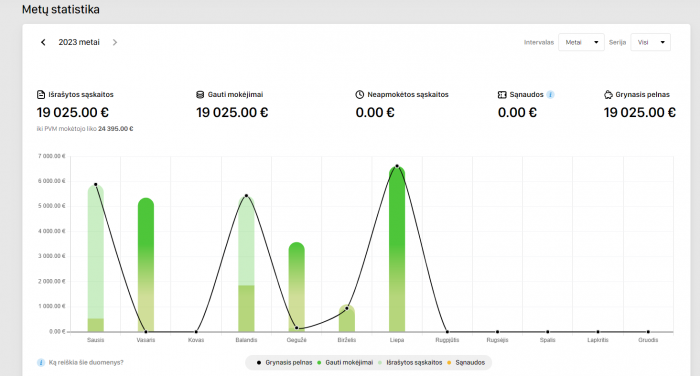Click the Rugpjūtis point on profit line
700x376 pixels.
point(447,332)
